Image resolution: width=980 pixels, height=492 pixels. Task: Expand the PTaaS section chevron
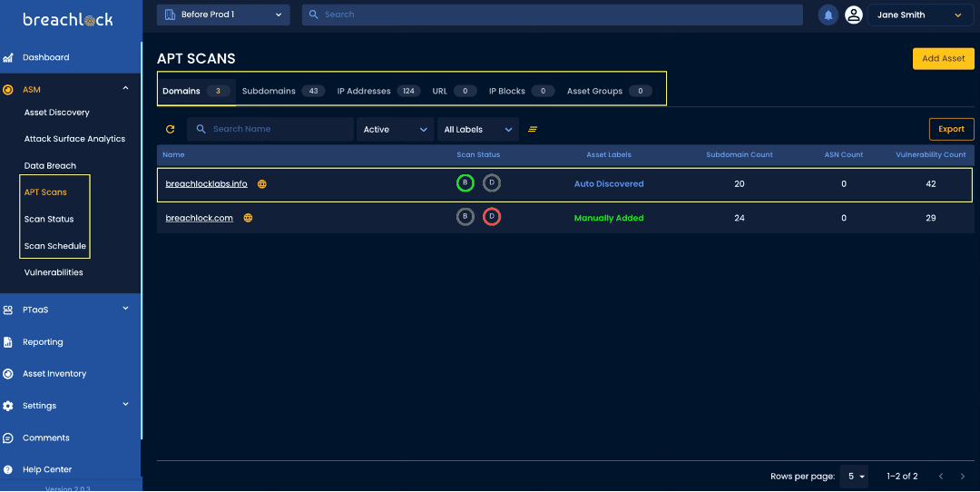pyautogui.click(x=125, y=309)
